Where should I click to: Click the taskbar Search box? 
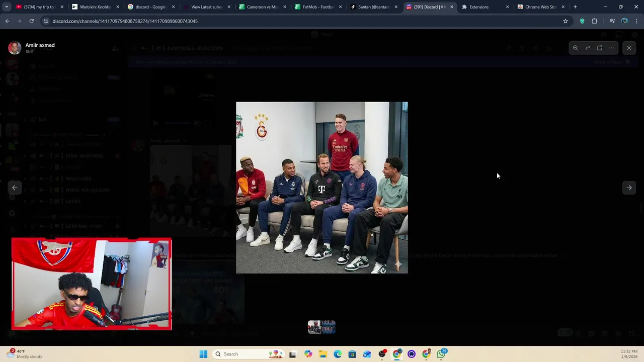pos(248,354)
